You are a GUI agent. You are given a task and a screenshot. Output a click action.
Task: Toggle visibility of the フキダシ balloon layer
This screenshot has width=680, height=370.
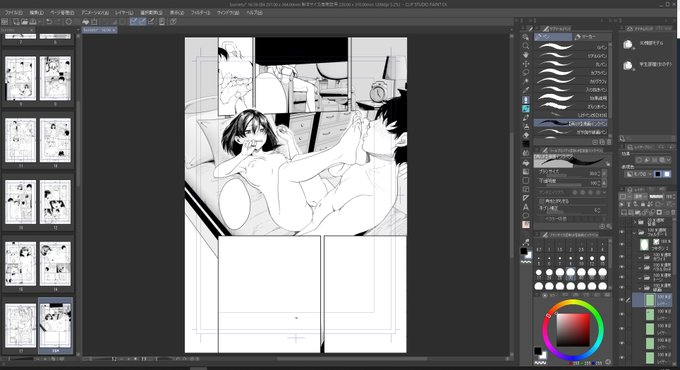(x=622, y=244)
